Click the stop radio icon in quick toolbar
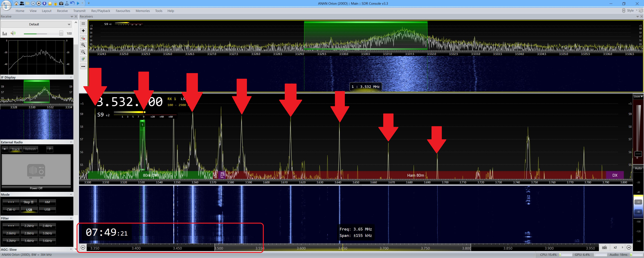Image resolution: width=644 pixels, height=258 pixels. click(39, 4)
